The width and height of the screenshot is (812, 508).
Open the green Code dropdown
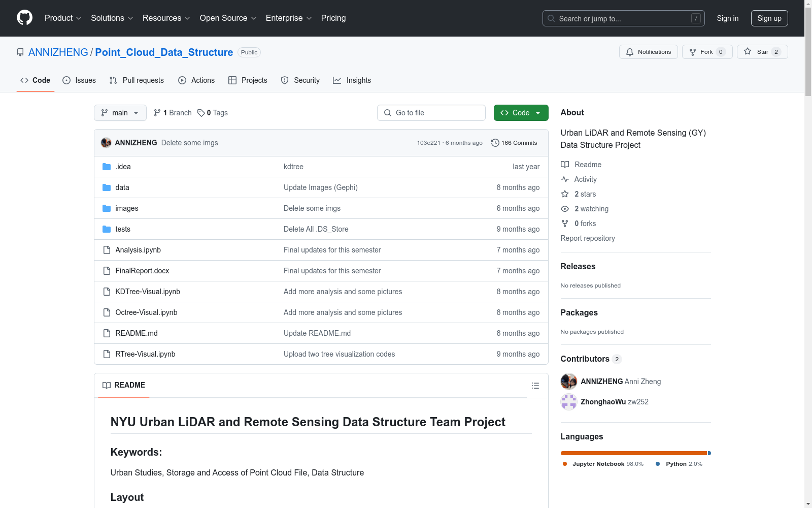click(521, 113)
